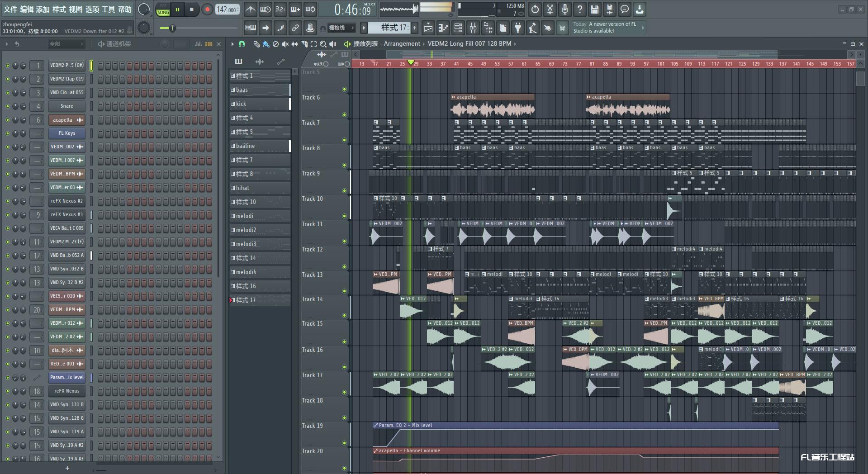Open undo history icon
The height and width of the screenshot is (474, 868).
[535, 9]
